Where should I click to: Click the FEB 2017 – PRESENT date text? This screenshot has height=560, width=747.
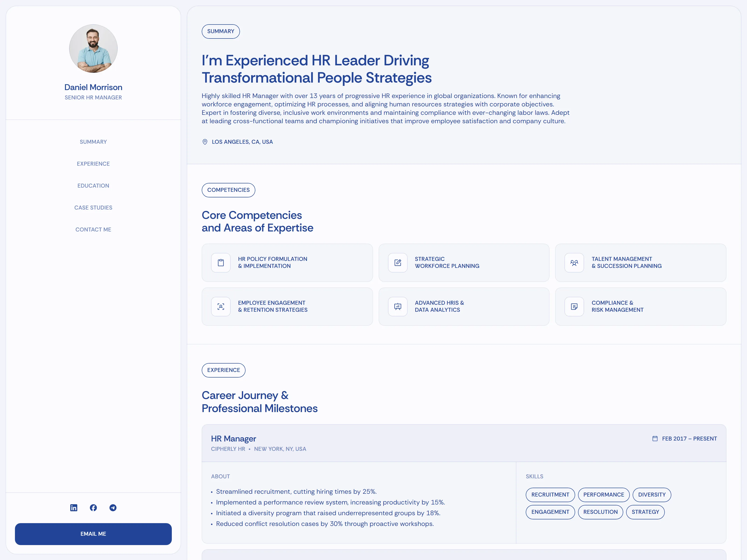click(689, 438)
